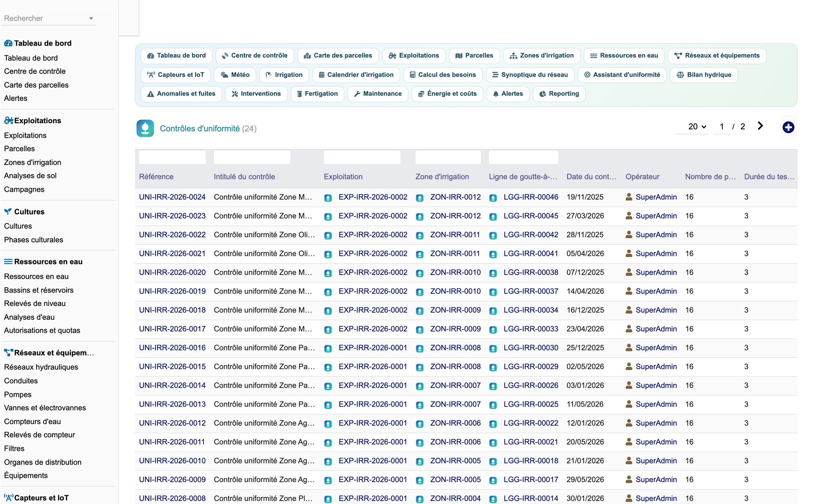Screen dimensions: 815x504
Task: Click the Référence column filter field
Action: pyautogui.click(x=172, y=158)
